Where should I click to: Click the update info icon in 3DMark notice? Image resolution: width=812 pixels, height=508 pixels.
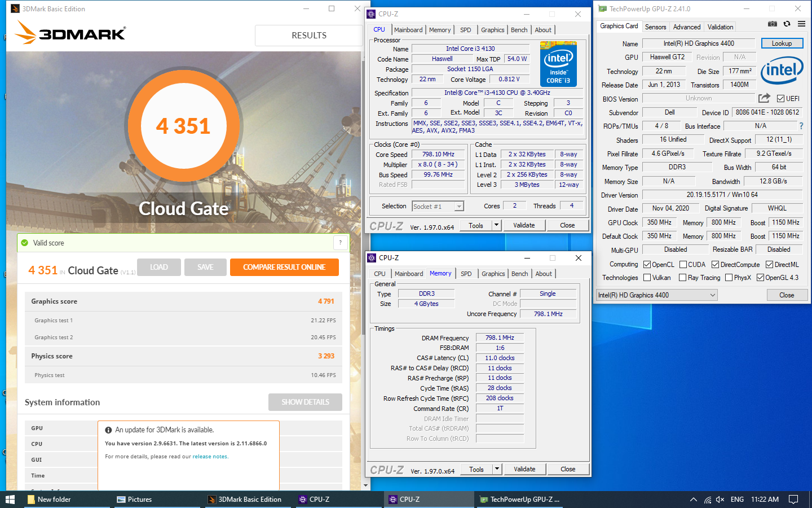[x=108, y=430]
